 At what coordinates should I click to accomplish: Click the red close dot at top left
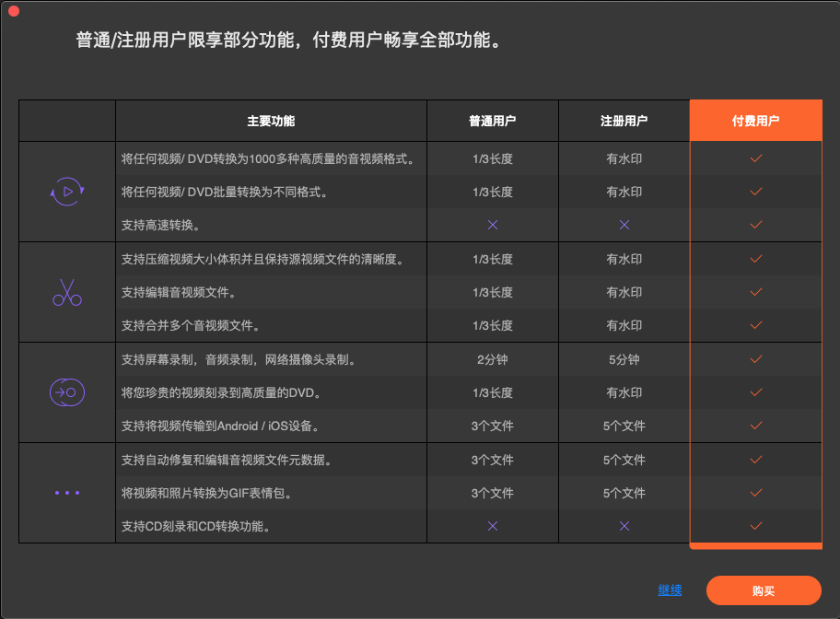click(13, 13)
